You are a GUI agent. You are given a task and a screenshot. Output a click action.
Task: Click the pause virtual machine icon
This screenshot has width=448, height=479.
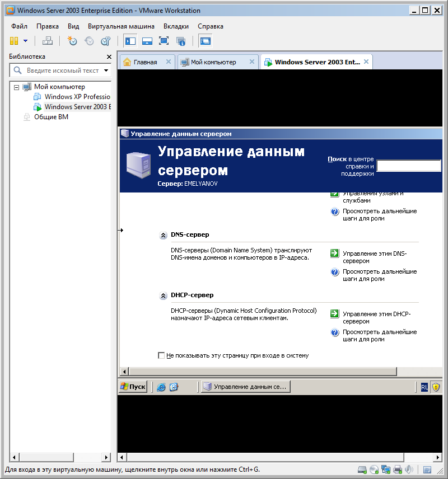tap(14, 41)
